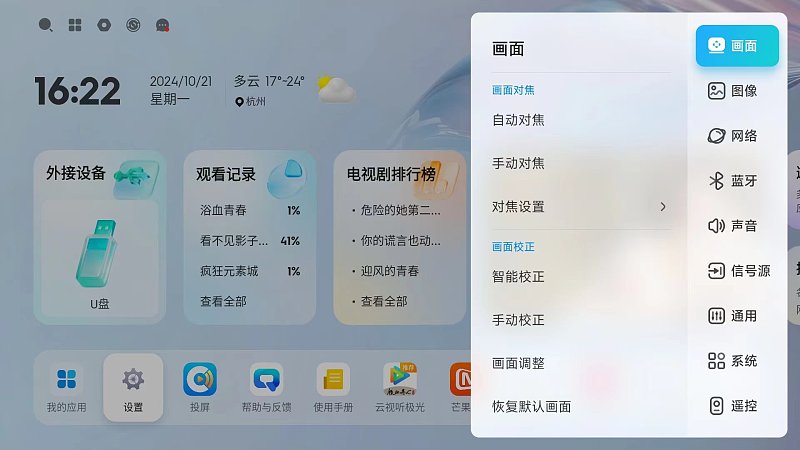Open the U盘 external device tile

(100, 258)
